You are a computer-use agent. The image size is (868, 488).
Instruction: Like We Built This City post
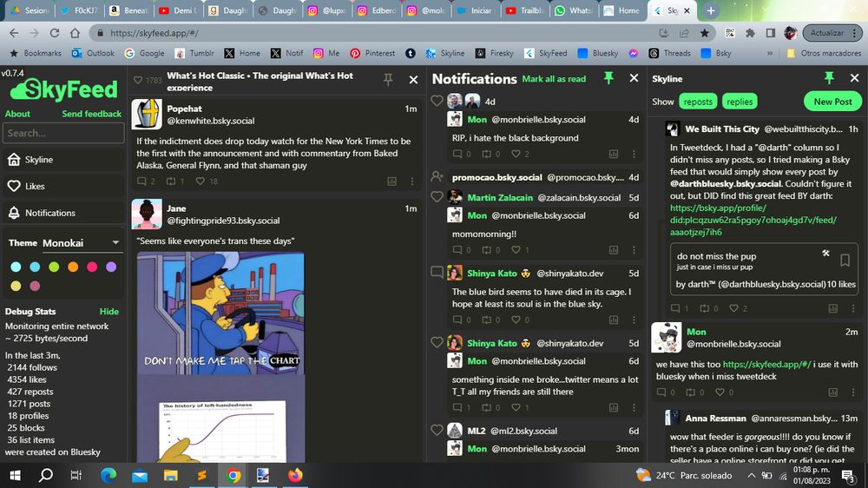tap(734, 308)
